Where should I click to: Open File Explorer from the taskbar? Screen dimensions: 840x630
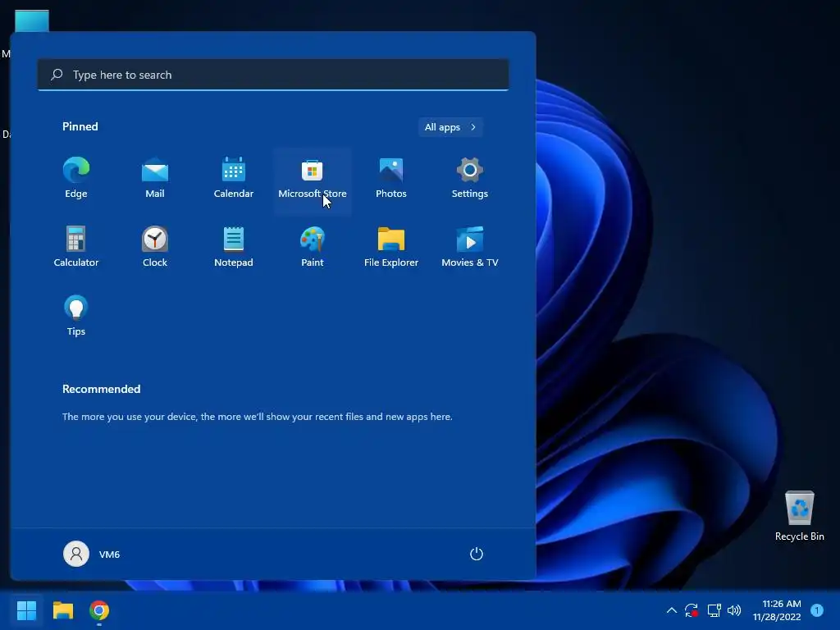62,610
